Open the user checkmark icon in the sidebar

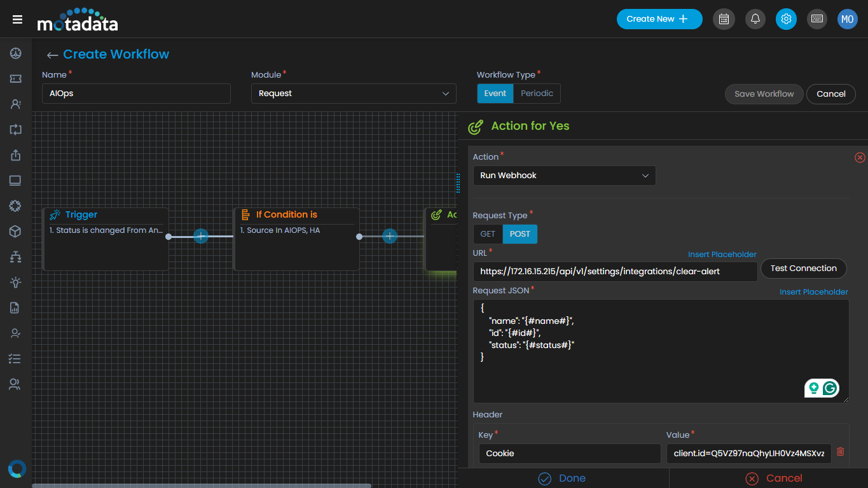15,333
